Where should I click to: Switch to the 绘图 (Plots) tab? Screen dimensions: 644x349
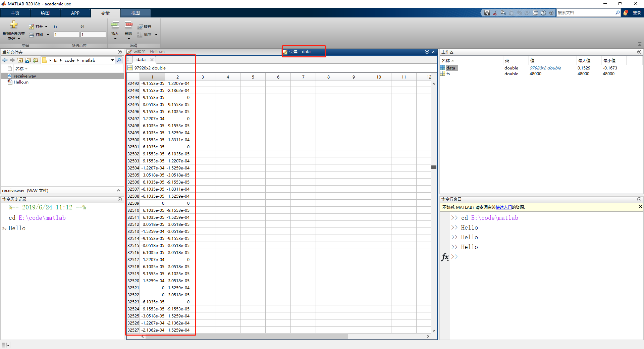45,13
